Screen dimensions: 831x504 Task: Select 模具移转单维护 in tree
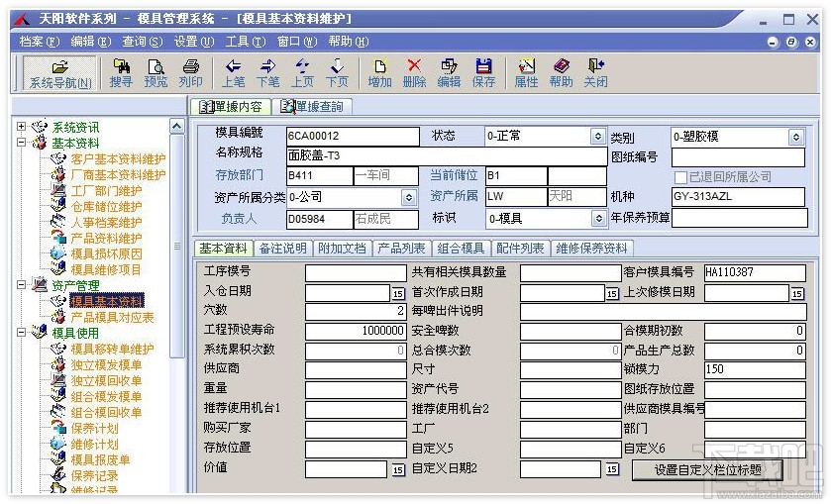coord(112,349)
